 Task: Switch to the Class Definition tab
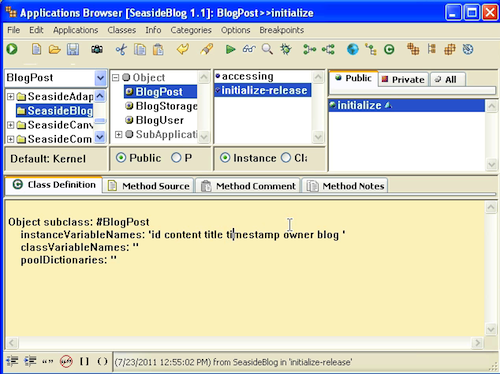pyautogui.click(x=54, y=185)
